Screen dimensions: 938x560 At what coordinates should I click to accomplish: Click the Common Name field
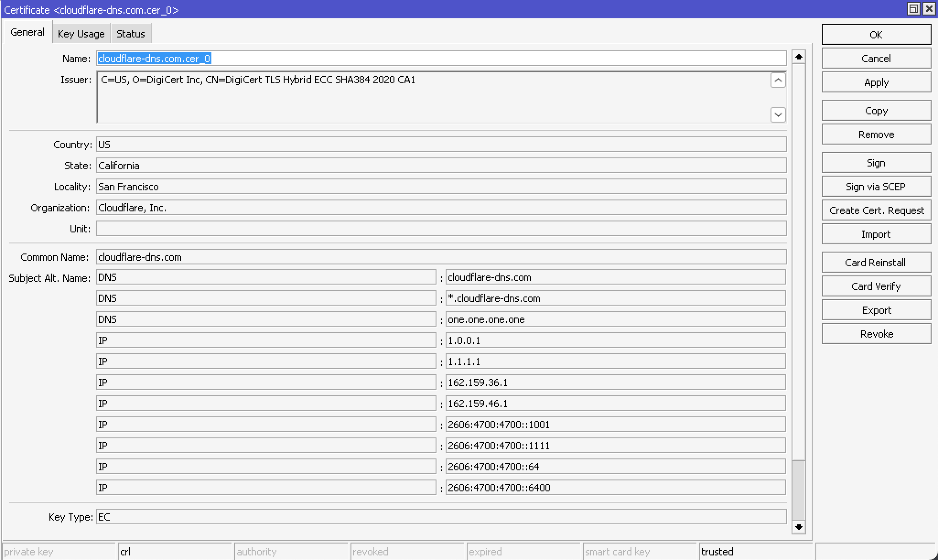(x=441, y=257)
